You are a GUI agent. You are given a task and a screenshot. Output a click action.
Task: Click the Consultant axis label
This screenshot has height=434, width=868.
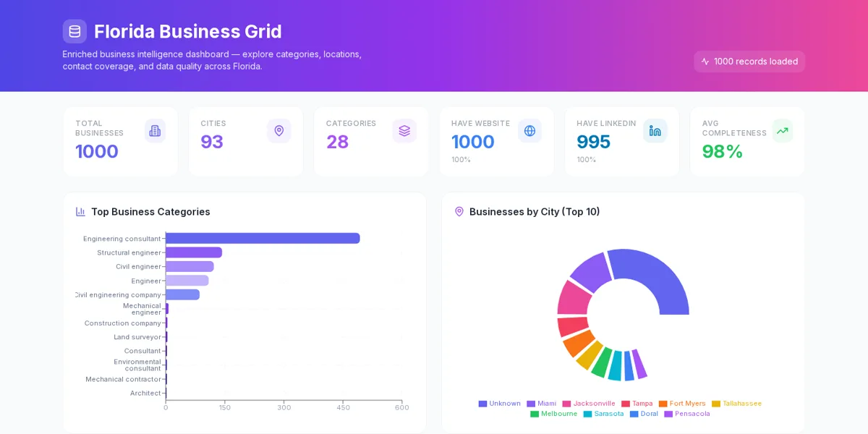(x=142, y=351)
